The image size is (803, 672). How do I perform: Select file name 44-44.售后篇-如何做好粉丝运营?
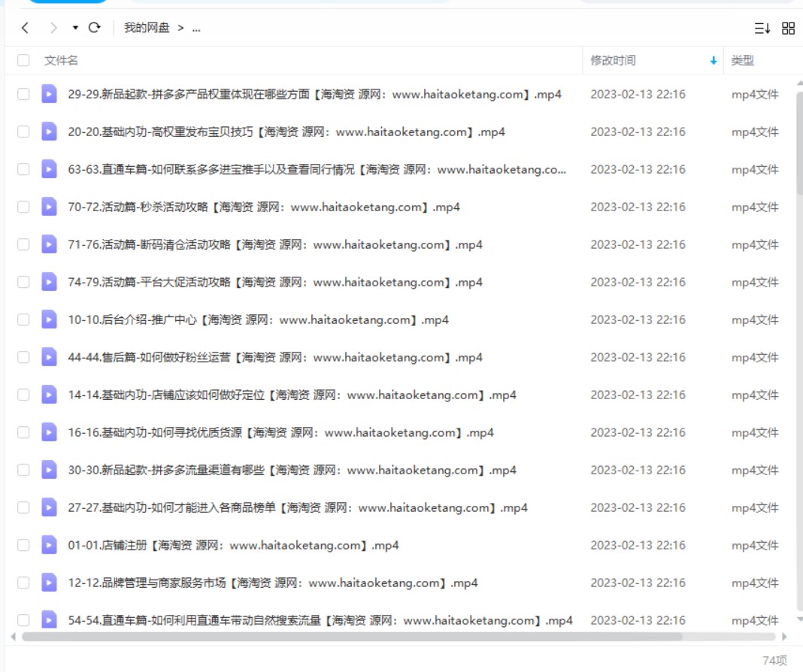pyautogui.click(x=275, y=357)
